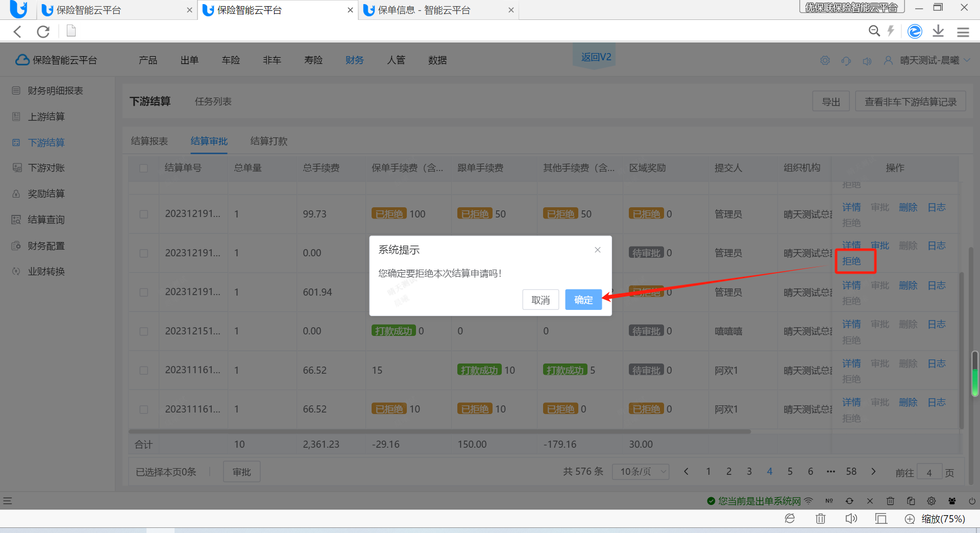Cancel the dialog with the 取消 button

click(x=541, y=300)
